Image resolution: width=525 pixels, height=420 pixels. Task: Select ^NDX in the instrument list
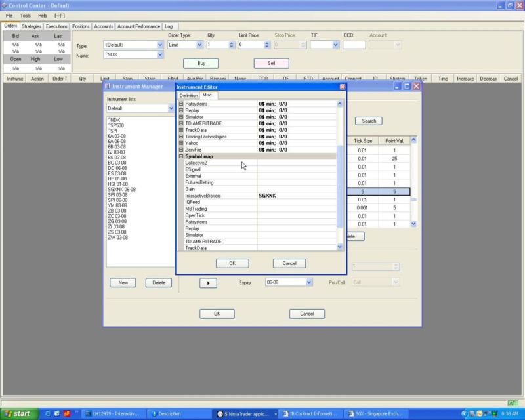(x=114, y=120)
